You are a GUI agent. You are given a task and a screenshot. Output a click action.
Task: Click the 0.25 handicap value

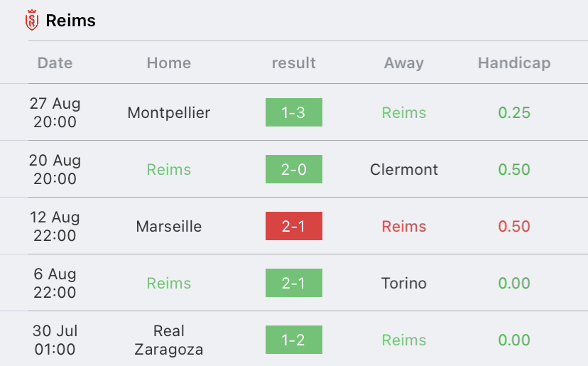pyautogui.click(x=514, y=112)
